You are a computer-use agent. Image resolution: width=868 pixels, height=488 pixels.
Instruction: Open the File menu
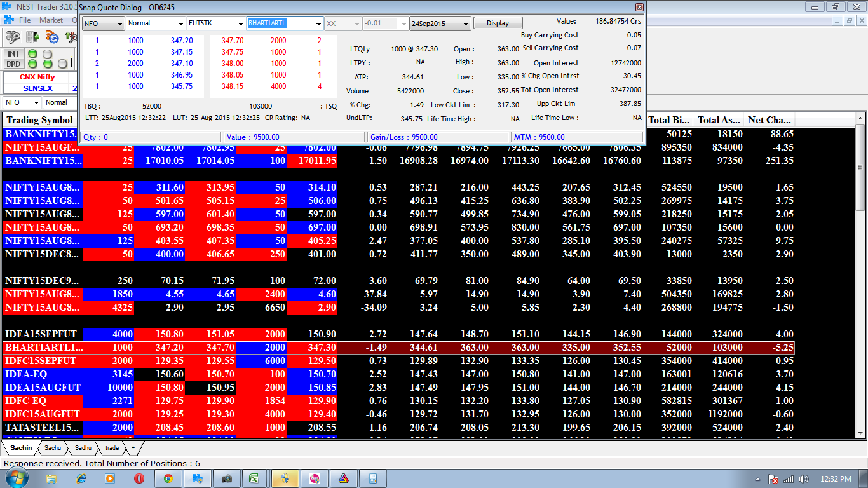click(25, 20)
